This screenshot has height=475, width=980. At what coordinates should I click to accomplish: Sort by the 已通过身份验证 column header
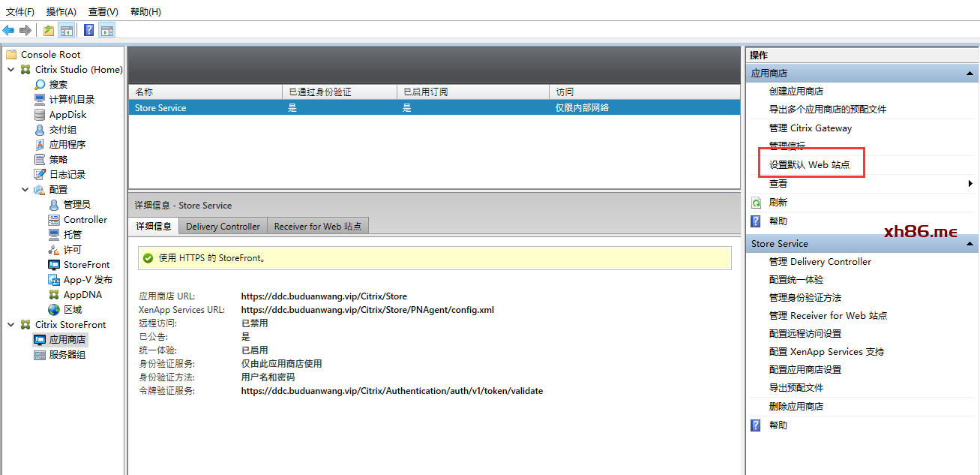coord(340,92)
